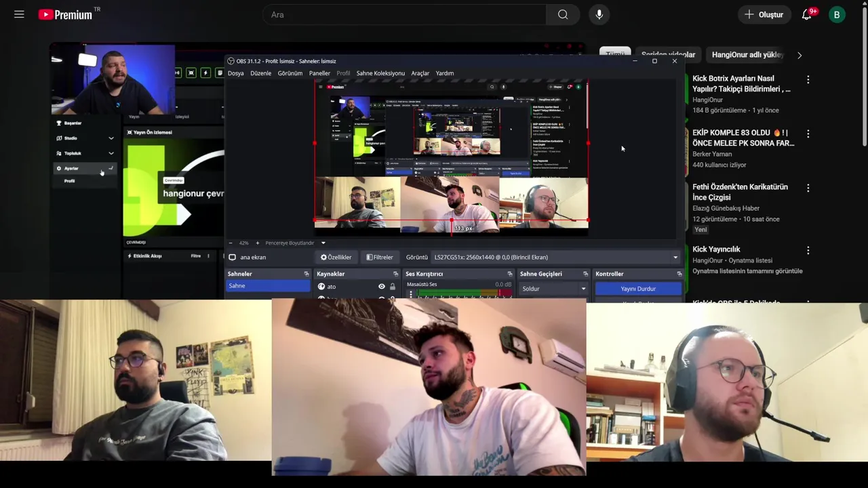This screenshot has width=868, height=488.
Task: Click the Yayını Durdur button
Action: tap(638, 289)
